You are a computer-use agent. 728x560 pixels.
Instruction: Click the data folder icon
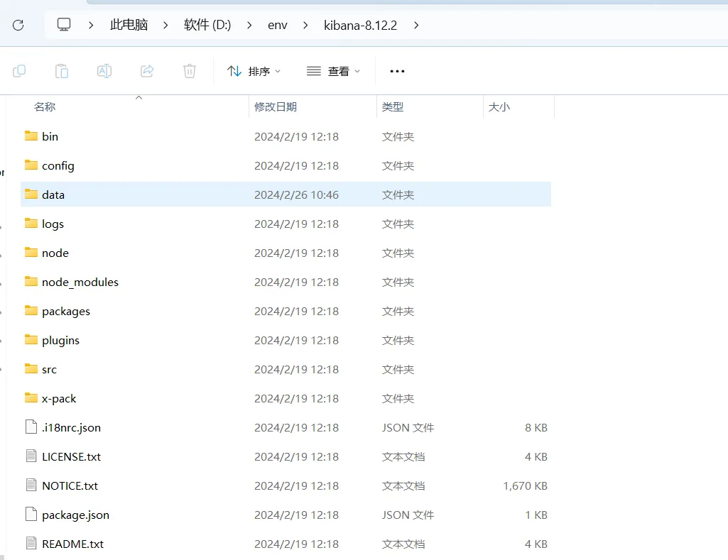click(31, 194)
